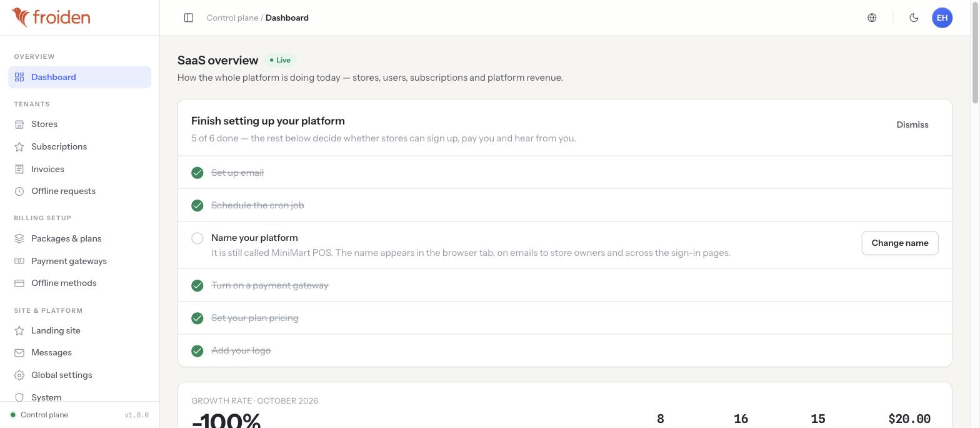
Task: Open the EH user avatar menu
Action: tap(942, 18)
